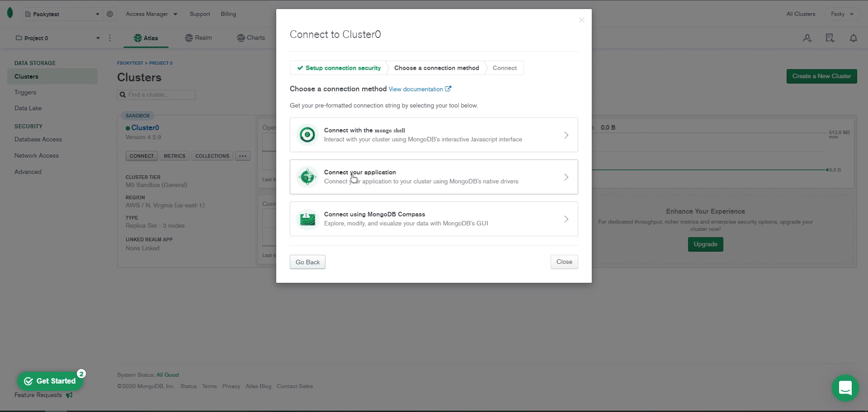
Task: Select the Connect step in the wizard
Action: click(505, 68)
